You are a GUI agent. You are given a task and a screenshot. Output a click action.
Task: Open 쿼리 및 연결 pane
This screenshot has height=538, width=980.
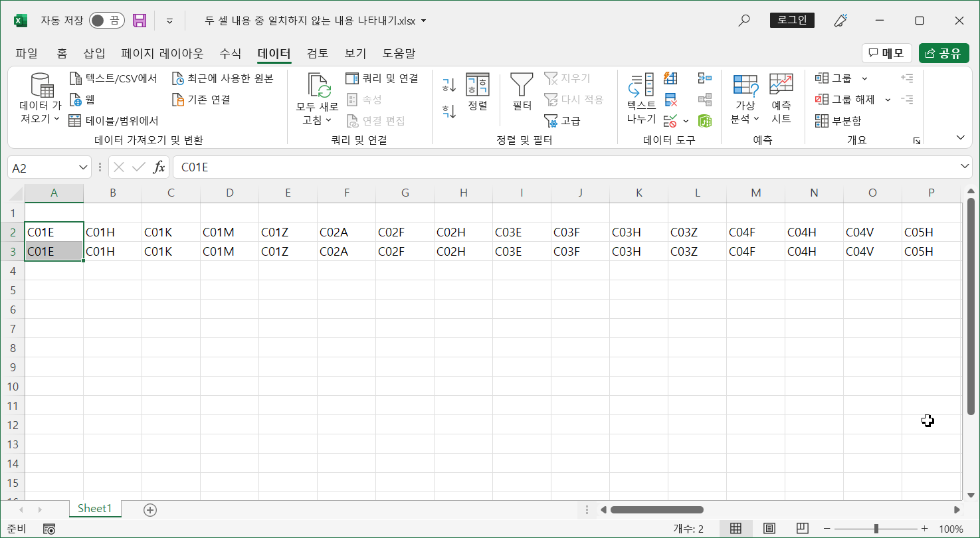pyautogui.click(x=382, y=78)
